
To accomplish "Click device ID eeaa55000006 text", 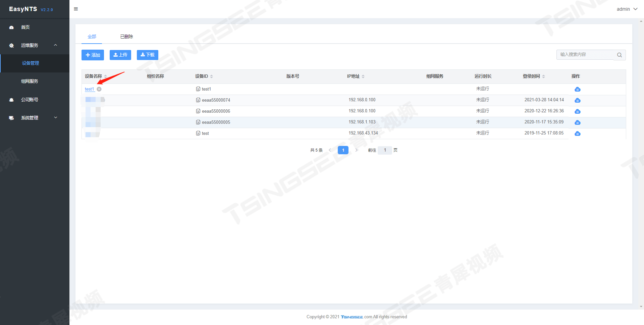I will coord(216,111).
